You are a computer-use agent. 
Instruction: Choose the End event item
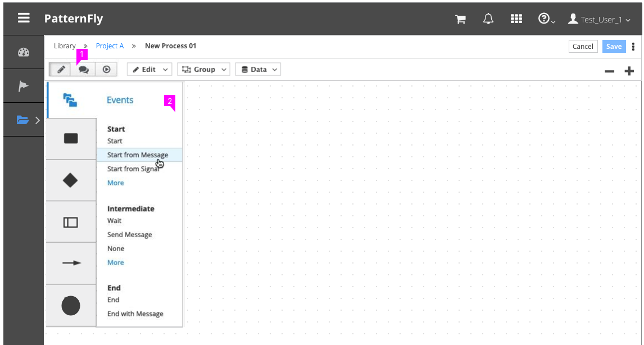(x=113, y=300)
